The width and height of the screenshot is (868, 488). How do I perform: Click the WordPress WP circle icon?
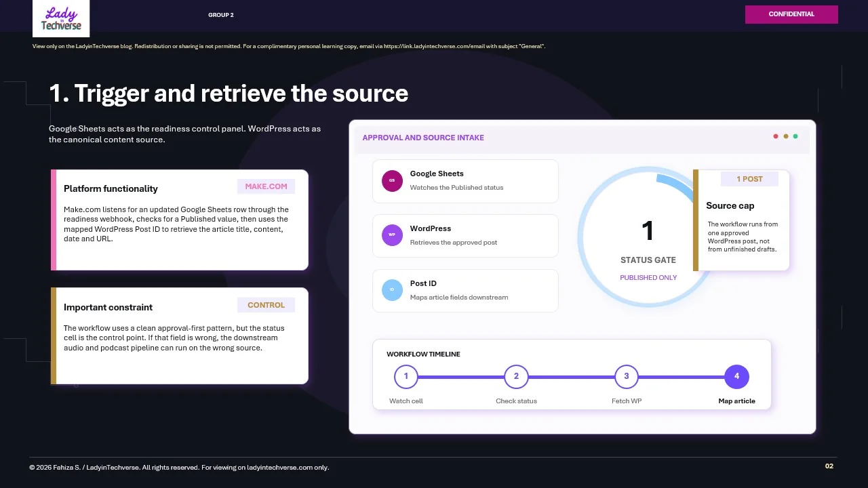(x=392, y=235)
